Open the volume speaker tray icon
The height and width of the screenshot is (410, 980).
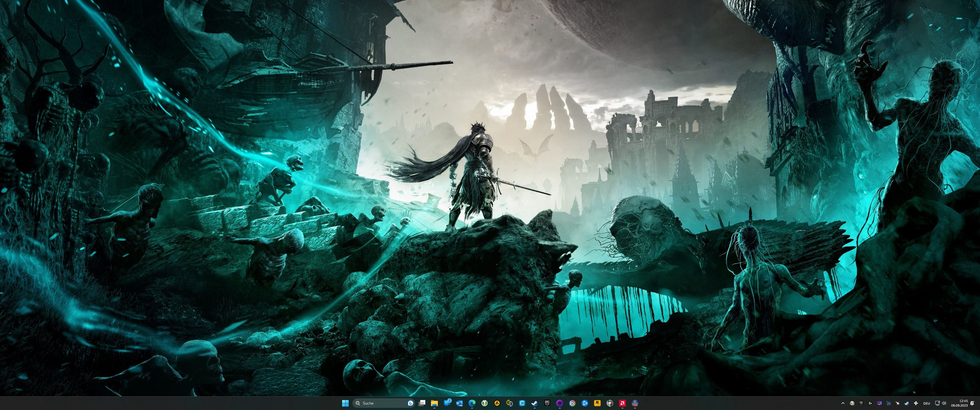point(944,403)
